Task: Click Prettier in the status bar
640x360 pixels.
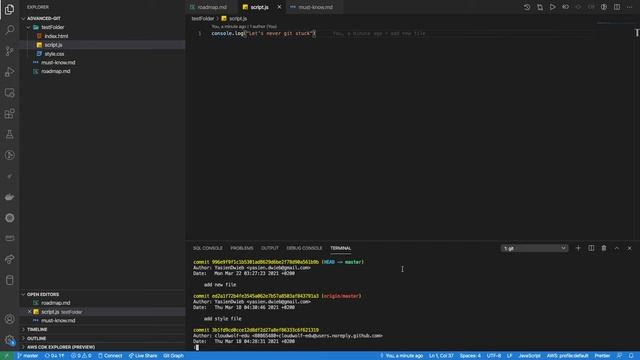Action: pos(602,356)
